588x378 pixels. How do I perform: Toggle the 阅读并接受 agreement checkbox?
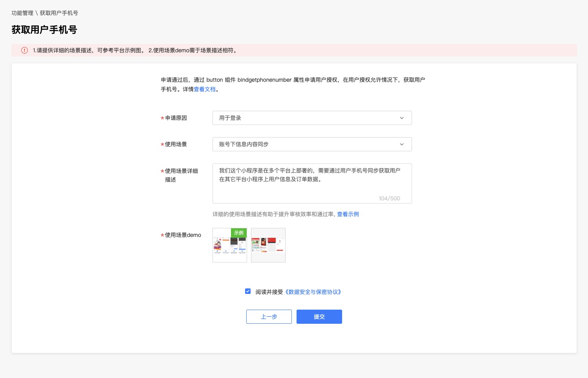(x=248, y=291)
